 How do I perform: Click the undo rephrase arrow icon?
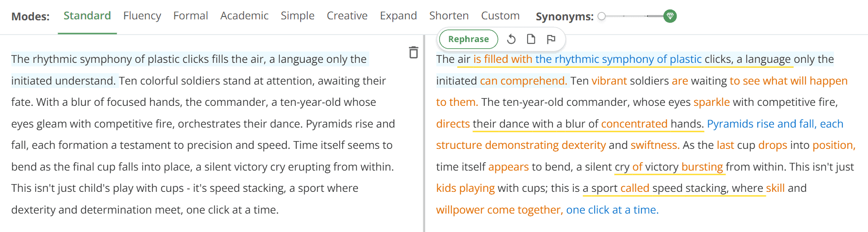click(511, 39)
